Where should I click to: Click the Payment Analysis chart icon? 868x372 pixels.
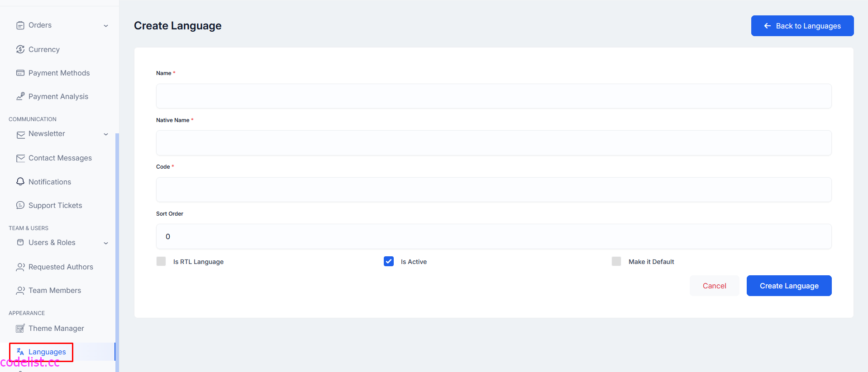pyautogui.click(x=20, y=96)
